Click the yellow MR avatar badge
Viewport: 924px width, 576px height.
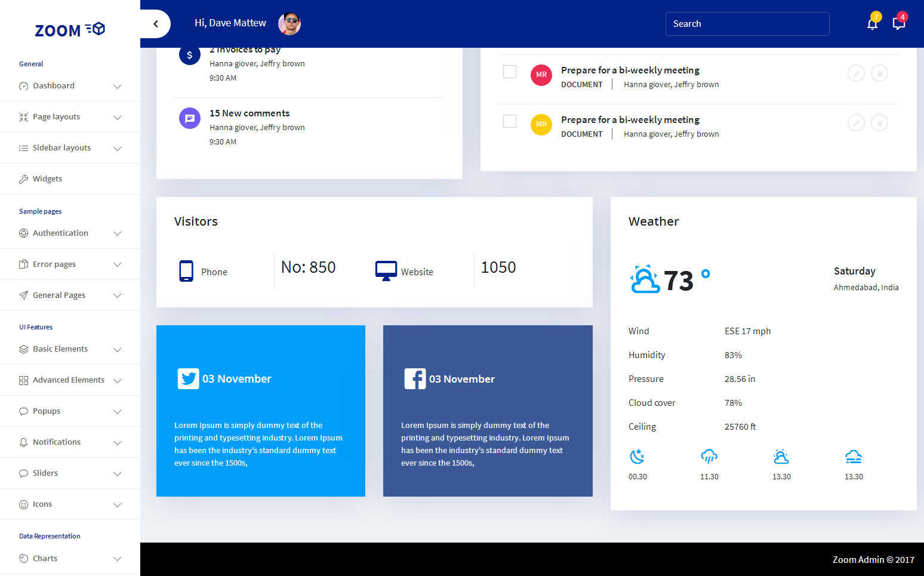point(541,125)
